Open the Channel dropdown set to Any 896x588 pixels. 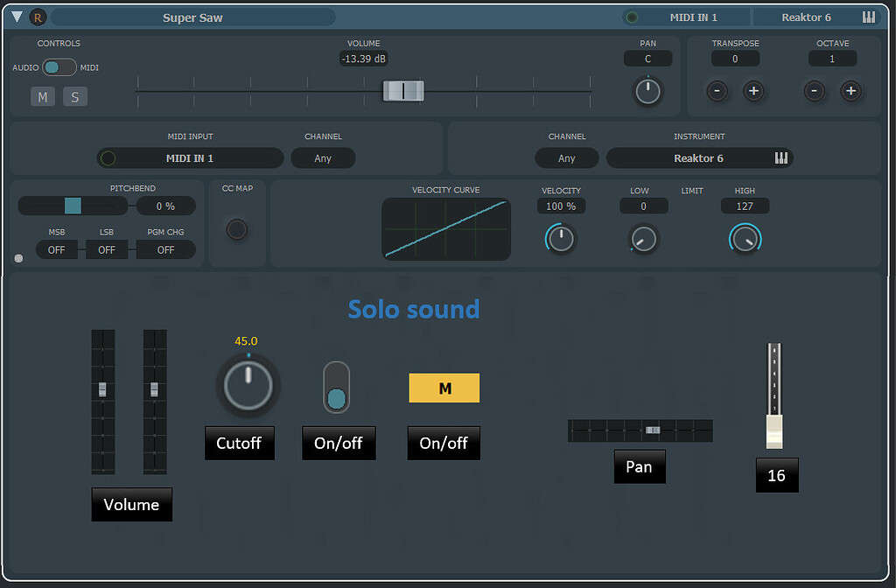tap(323, 158)
